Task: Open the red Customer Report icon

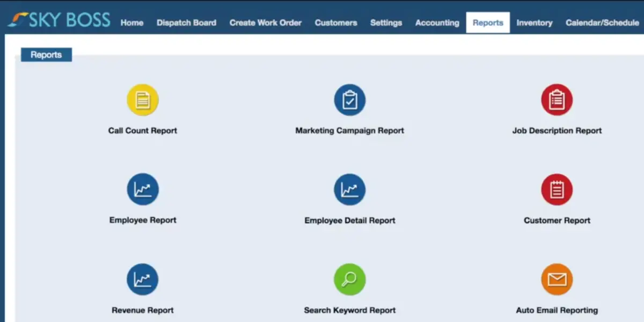Action: (x=557, y=189)
